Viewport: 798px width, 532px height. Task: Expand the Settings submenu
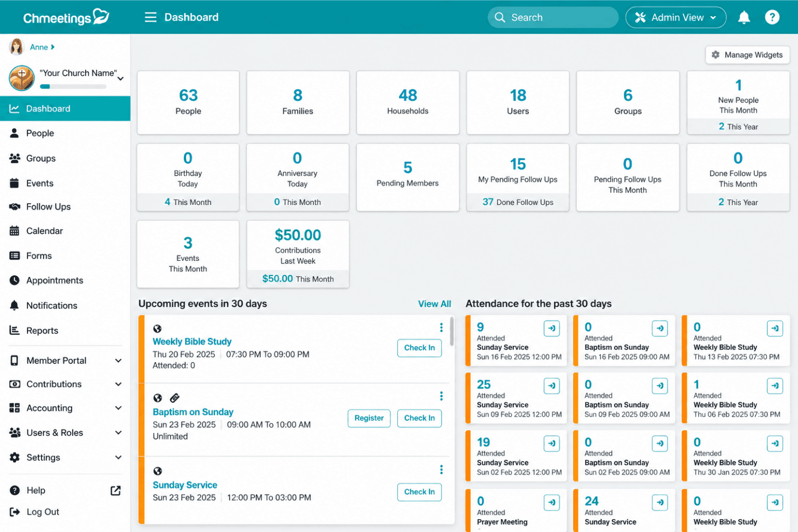coord(118,458)
